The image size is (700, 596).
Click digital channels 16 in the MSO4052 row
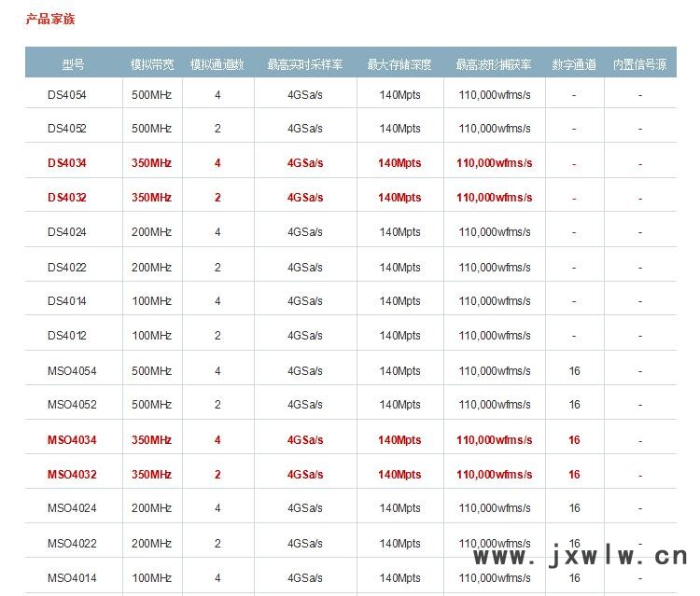pyautogui.click(x=574, y=405)
